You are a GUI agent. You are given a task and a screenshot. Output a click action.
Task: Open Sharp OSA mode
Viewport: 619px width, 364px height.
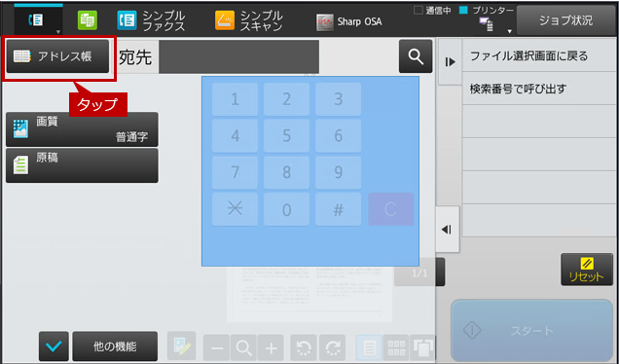[349, 21]
